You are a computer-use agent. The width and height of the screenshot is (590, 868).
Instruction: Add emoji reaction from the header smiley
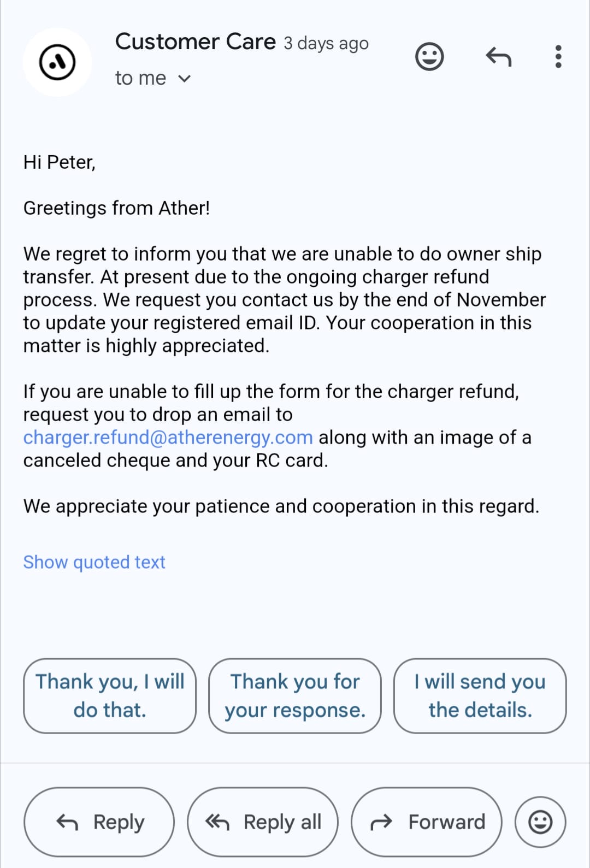point(429,56)
